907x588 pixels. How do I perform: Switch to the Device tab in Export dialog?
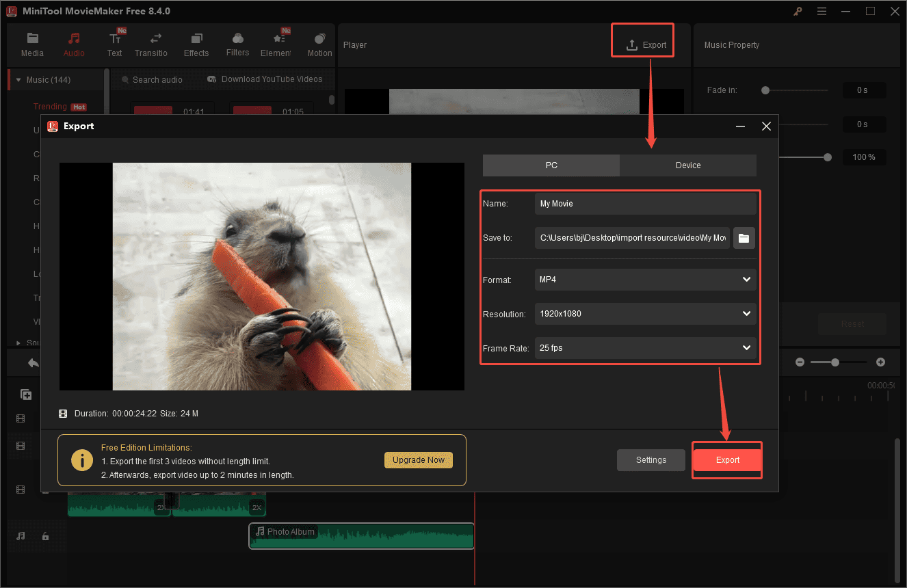687,165
